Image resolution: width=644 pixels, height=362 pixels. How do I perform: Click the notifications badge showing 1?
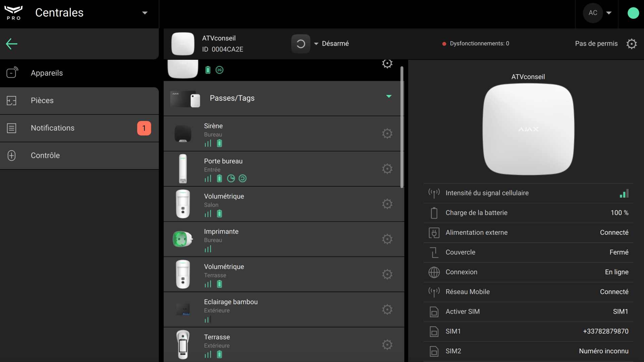[x=144, y=128]
